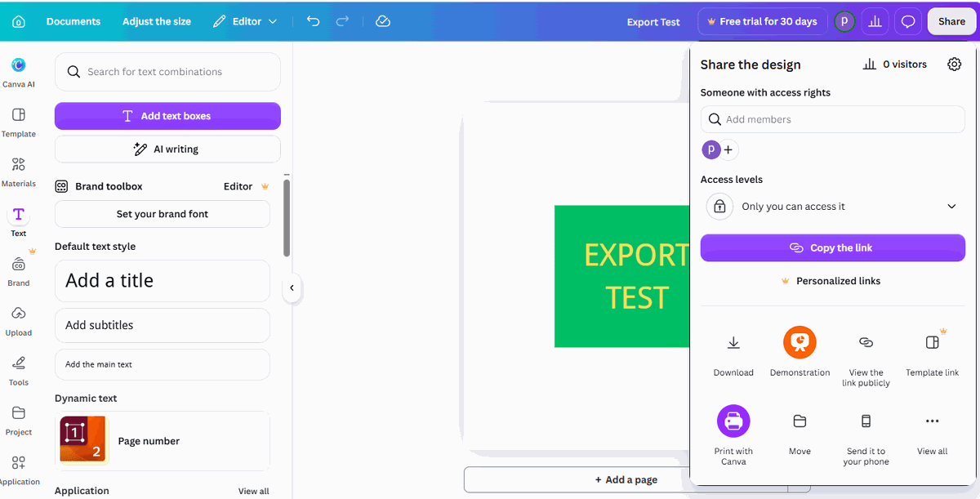View all share options
Screen dimensions: 980x499
(932, 431)
